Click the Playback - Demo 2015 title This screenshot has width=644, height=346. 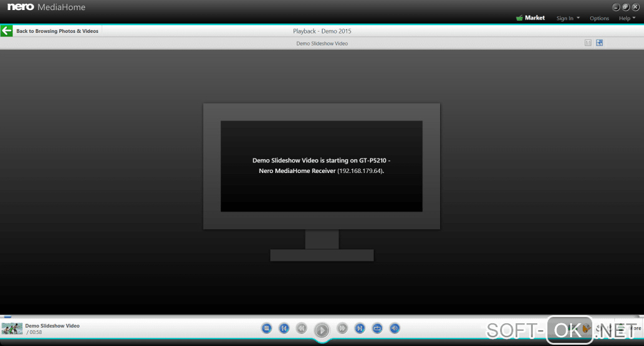pyautogui.click(x=322, y=31)
